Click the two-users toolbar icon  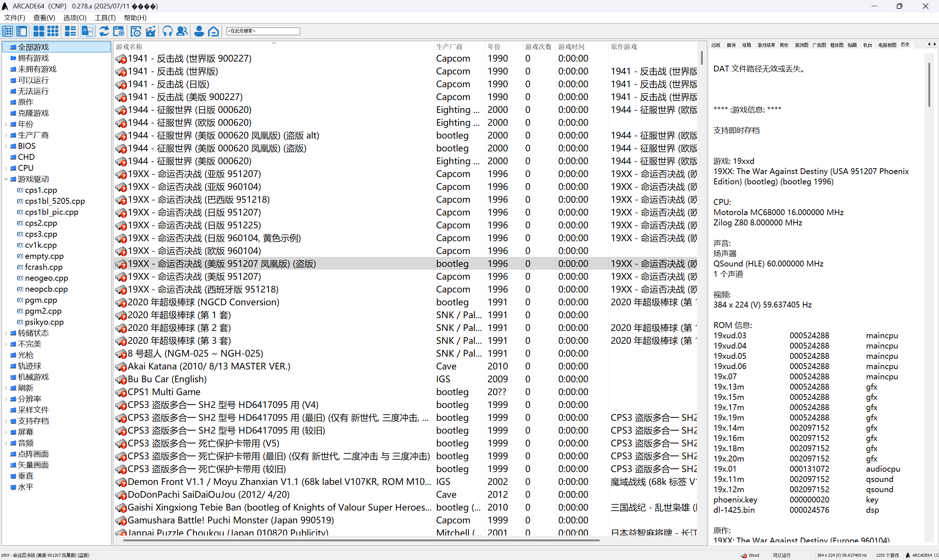pos(182,31)
